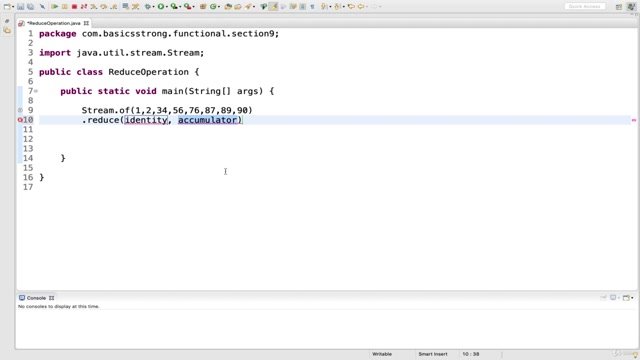The width and height of the screenshot is (640, 360).
Task: Click the error mark in the overview ruler
Action: pyautogui.click(x=634, y=120)
